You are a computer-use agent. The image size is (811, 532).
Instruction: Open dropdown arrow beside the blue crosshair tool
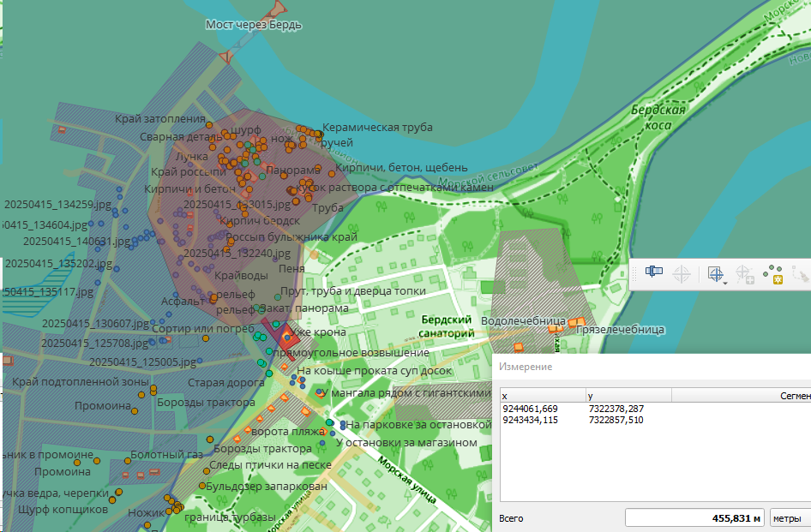725,281
